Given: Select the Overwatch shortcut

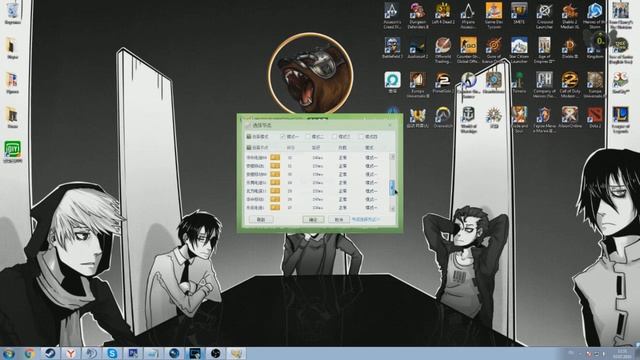Looking at the screenshot, I should tap(443, 118).
